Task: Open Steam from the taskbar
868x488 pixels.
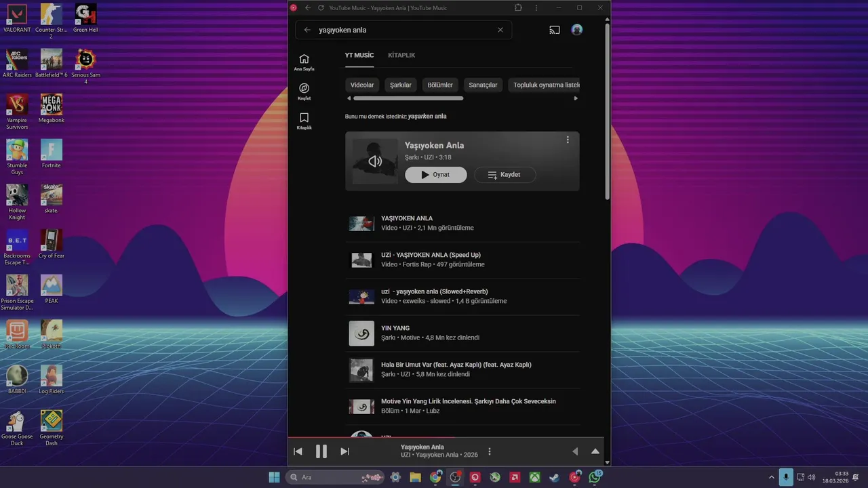Action: [x=555, y=477]
